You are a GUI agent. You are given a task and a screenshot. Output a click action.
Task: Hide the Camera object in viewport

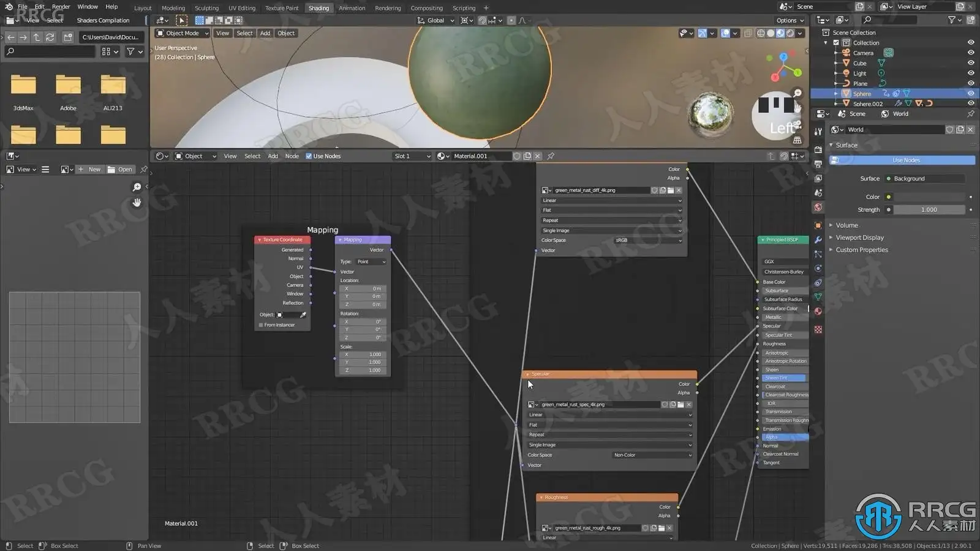pos(971,53)
